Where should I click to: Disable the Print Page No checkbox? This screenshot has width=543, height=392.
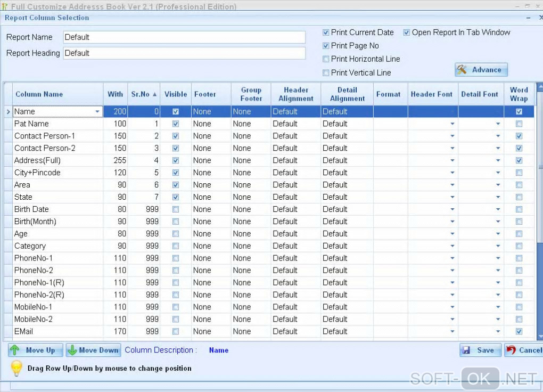pos(326,46)
